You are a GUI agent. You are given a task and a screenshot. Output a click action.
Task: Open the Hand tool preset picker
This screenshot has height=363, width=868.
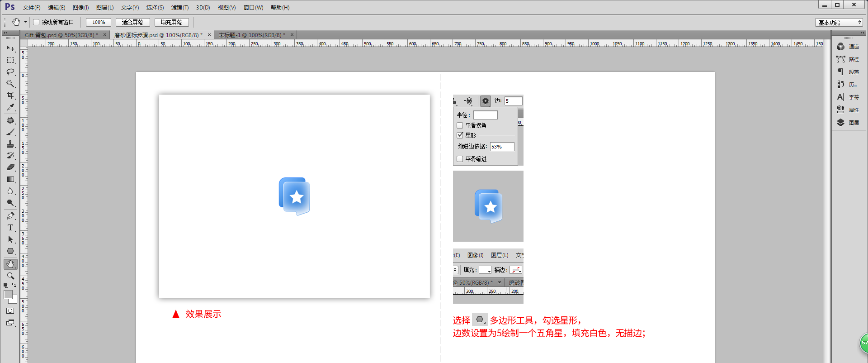tap(25, 22)
